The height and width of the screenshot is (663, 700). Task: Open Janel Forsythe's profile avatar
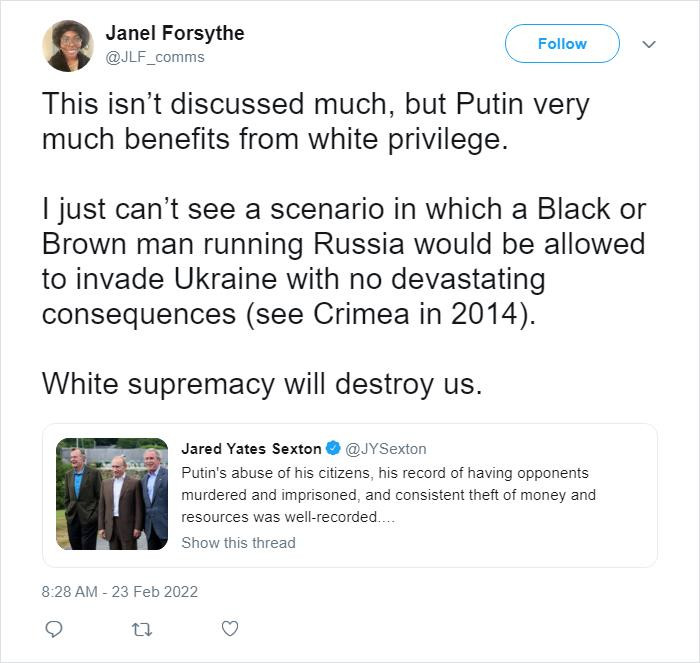(x=68, y=46)
